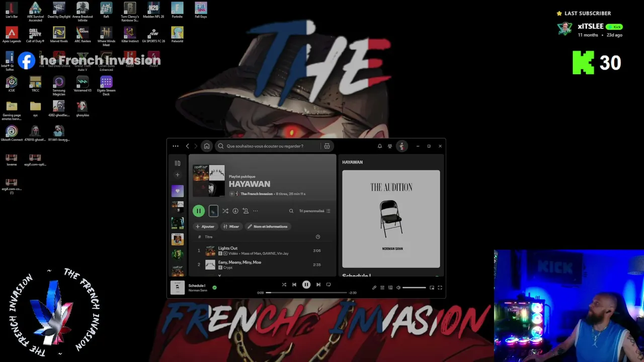Go to the previous track

[x=294, y=285]
